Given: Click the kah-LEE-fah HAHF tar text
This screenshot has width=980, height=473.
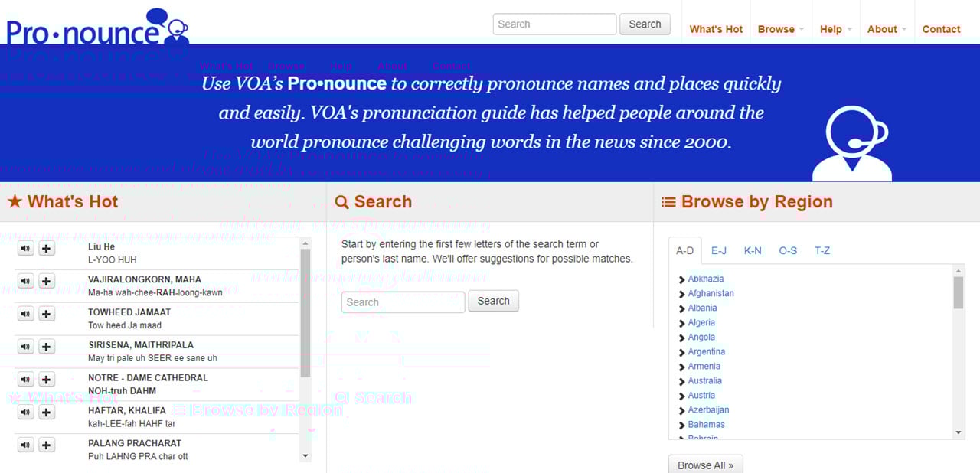Looking at the screenshot, I should (132, 423).
